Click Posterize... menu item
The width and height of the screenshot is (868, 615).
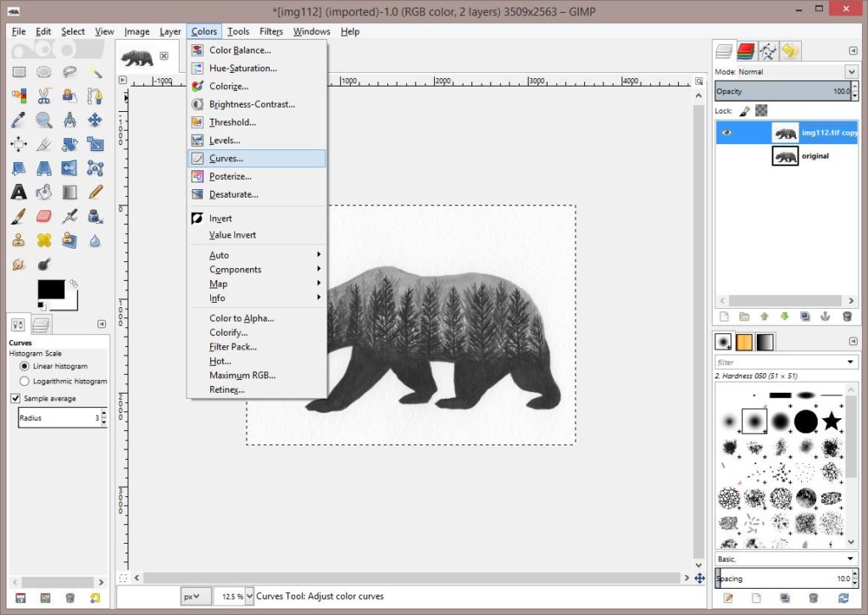click(257, 176)
